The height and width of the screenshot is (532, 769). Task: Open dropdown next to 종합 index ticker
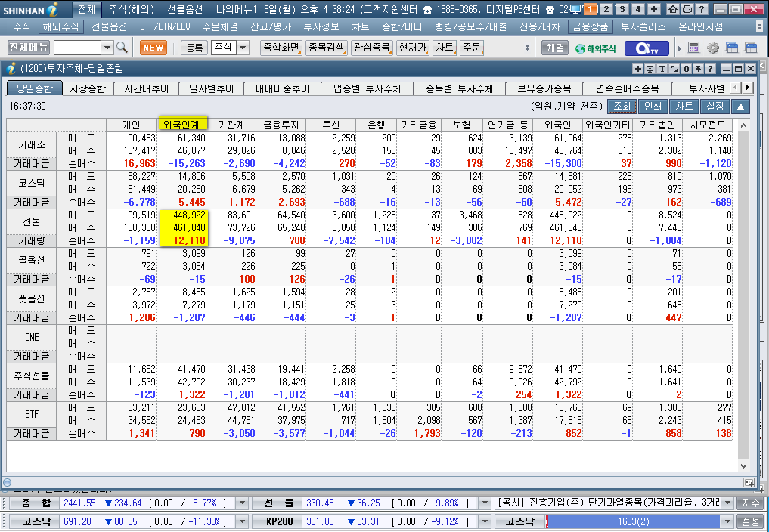[x=242, y=503]
